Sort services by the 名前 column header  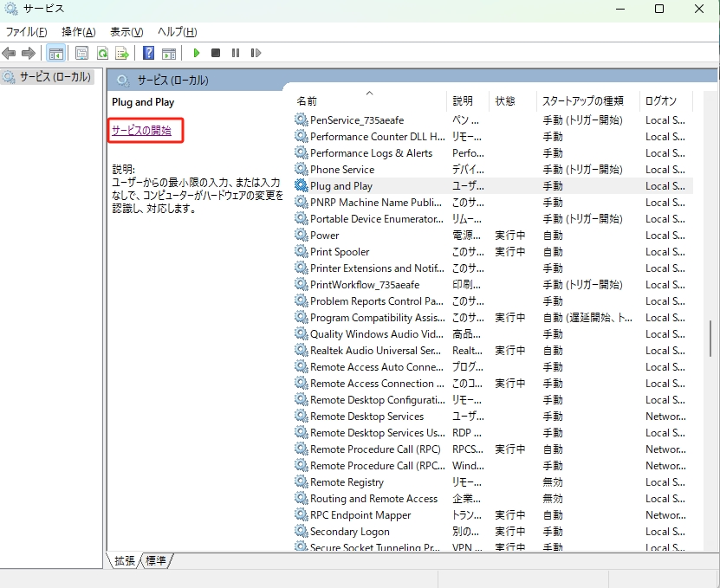pyautogui.click(x=308, y=100)
